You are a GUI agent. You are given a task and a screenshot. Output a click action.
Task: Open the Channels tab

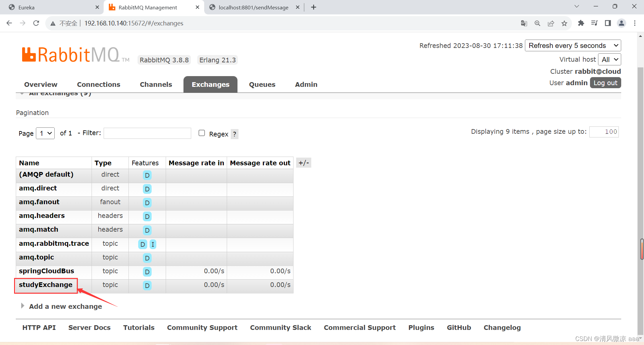tap(156, 84)
